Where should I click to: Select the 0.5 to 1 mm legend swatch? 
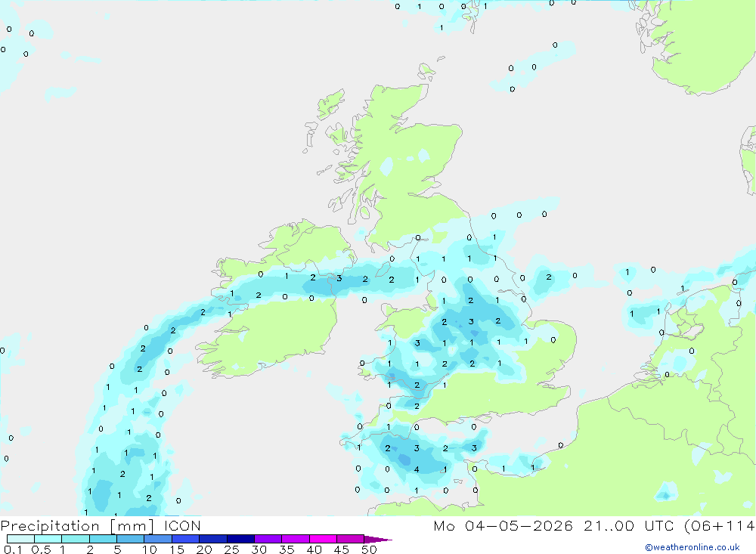48,539
